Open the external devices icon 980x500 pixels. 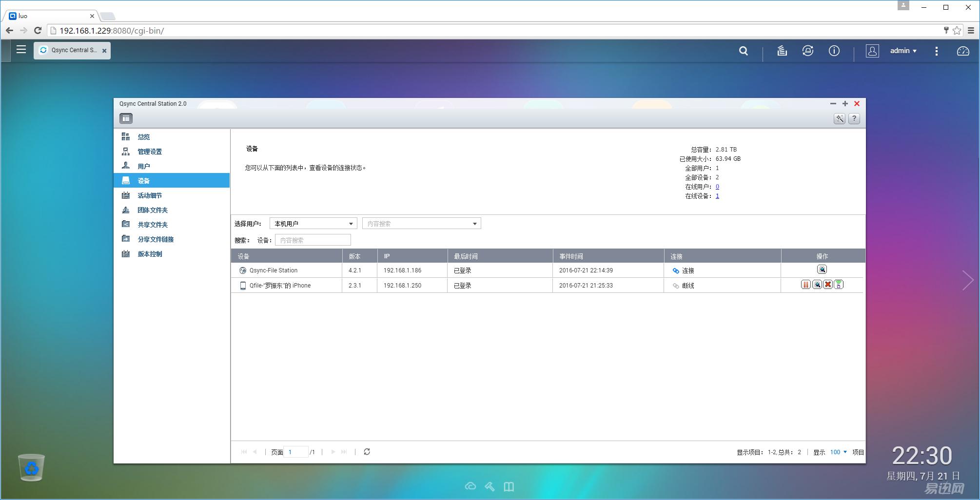coord(808,51)
